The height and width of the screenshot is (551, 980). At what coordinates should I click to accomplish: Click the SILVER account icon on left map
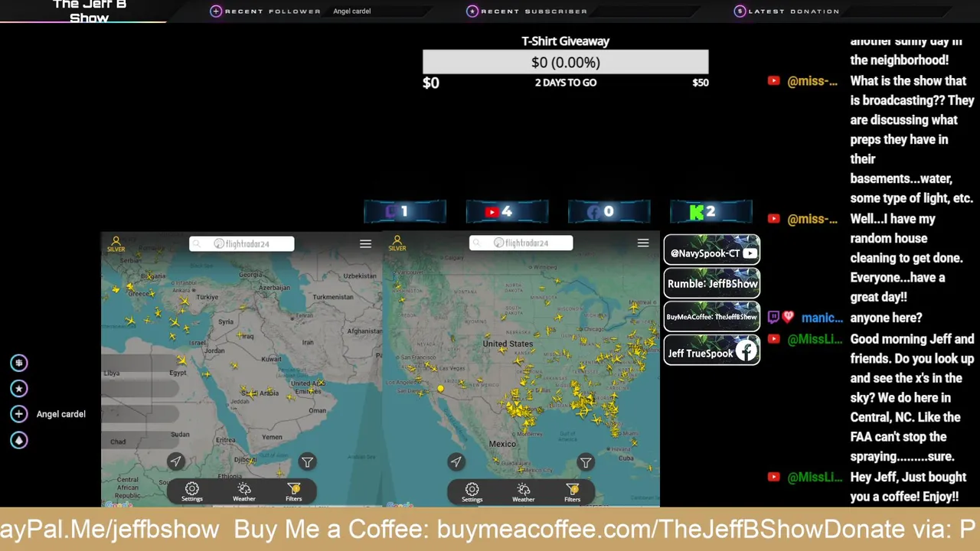(116, 244)
